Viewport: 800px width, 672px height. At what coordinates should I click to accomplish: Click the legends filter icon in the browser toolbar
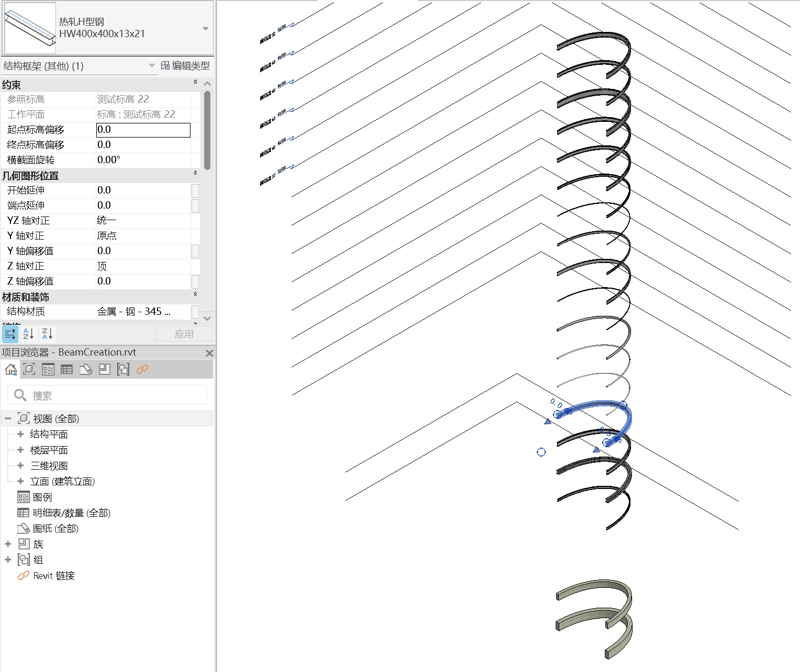(48, 370)
